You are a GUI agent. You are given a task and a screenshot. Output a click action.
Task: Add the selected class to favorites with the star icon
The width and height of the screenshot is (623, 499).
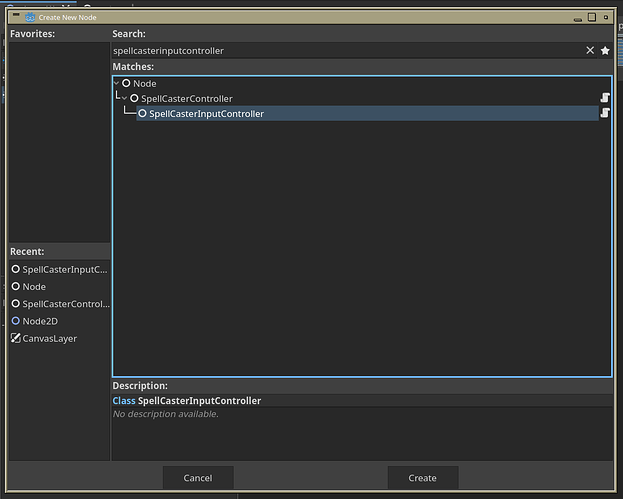coord(605,50)
